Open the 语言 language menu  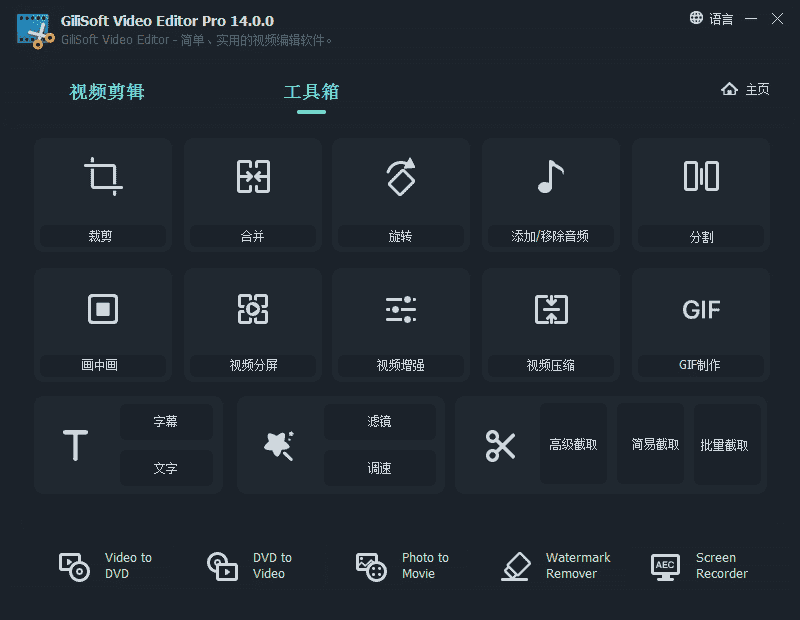pos(711,19)
